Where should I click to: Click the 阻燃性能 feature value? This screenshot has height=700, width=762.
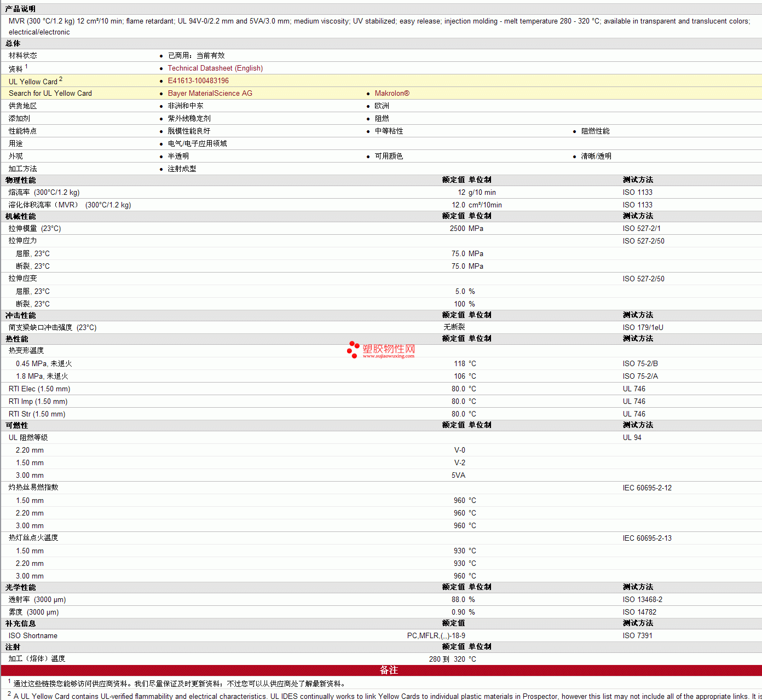[x=595, y=131]
